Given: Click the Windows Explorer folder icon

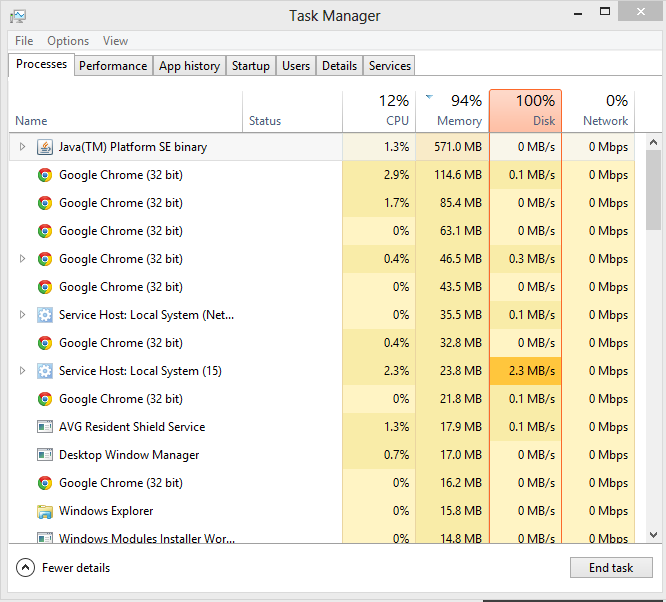Looking at the screenshot, I should click(x=45, y=512).
